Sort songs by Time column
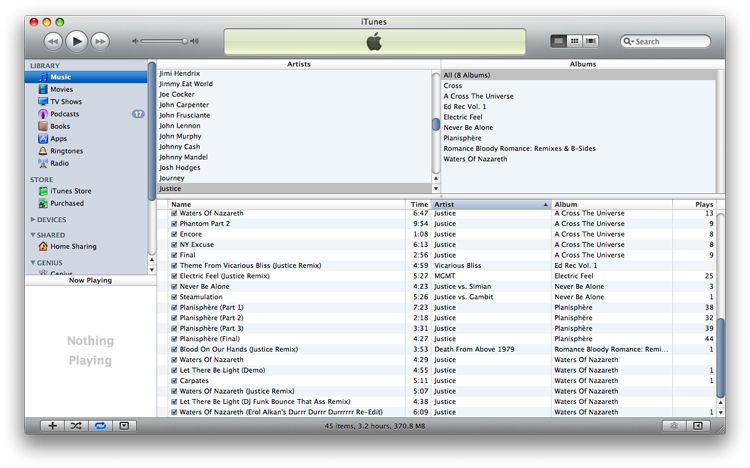Screen dimensions: 750x468 coord(419,204)
